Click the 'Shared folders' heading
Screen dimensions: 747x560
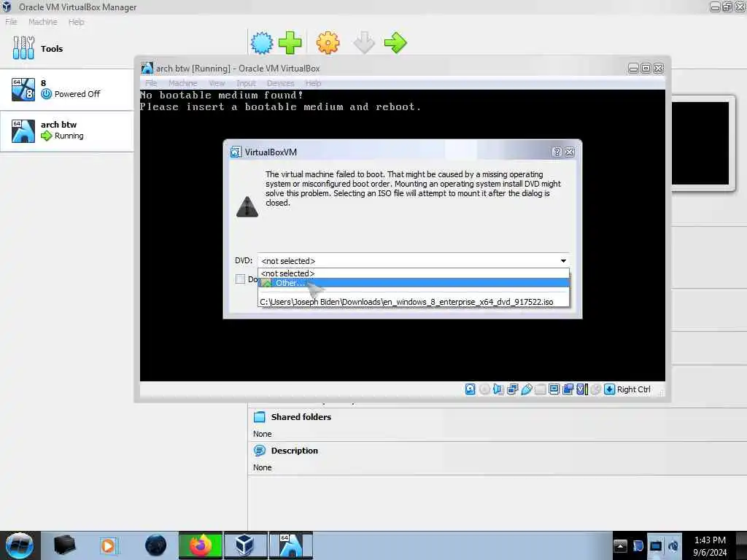[301, 417]
